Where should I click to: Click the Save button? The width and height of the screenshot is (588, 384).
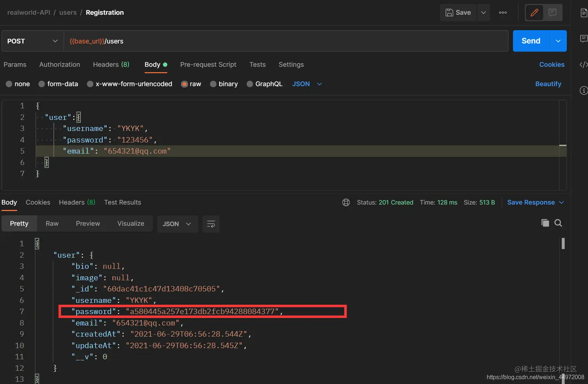point(458,12)
